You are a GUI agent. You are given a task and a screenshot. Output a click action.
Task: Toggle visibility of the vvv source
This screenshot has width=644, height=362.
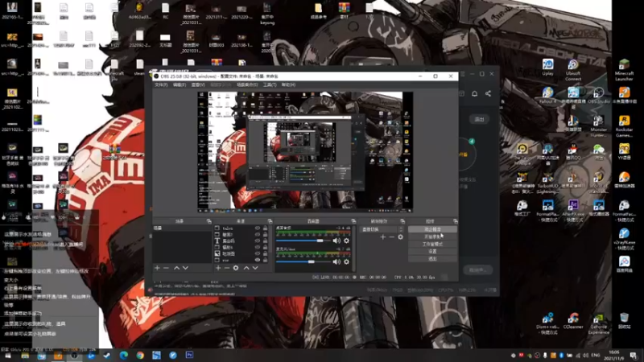tap(257, 260)
